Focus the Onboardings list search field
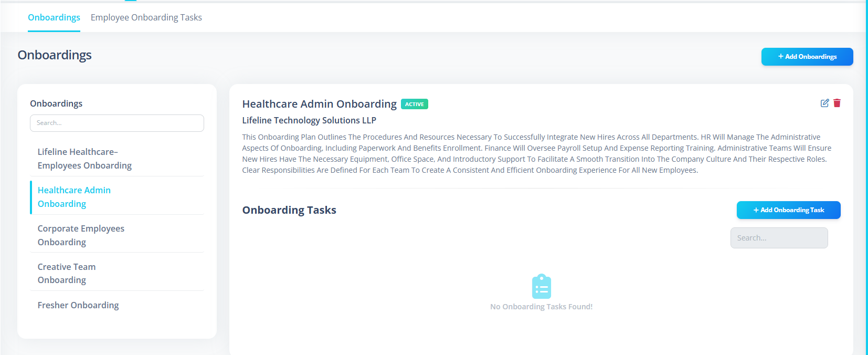The height and width of the screenshot is (355, 868). click(117, 123)
